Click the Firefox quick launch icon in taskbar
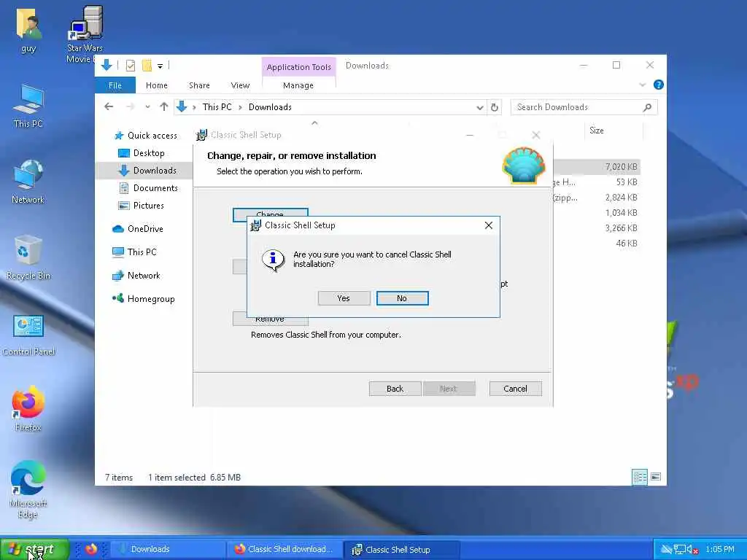 pos(91,549)
